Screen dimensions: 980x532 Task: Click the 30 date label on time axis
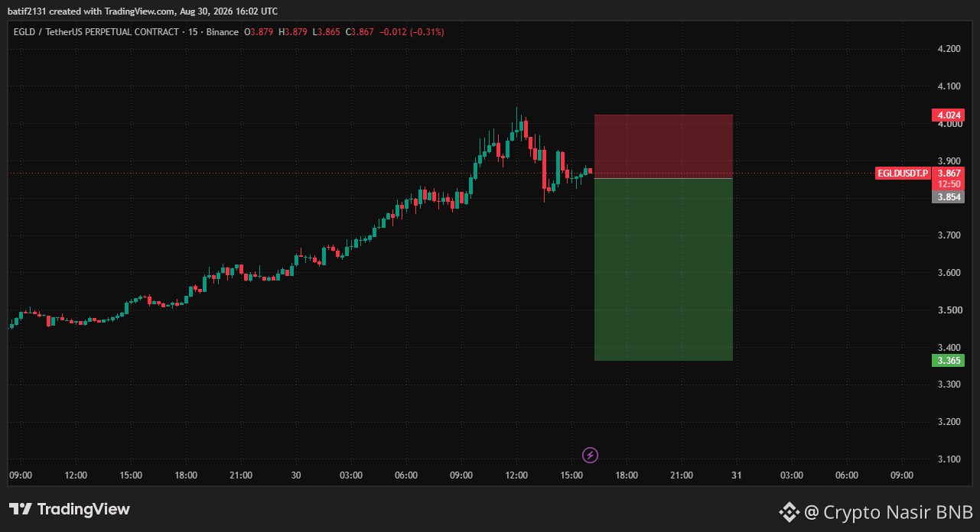[296, 475]
